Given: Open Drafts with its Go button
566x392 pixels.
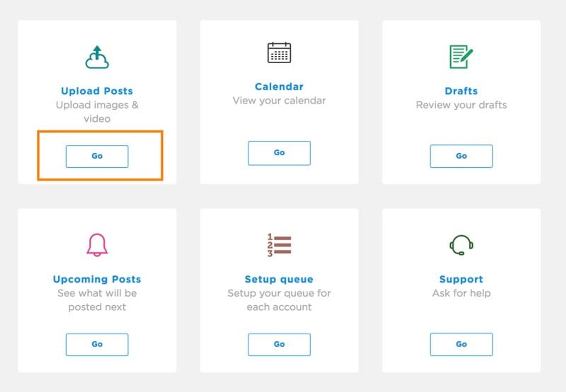Looking at the screenshot, I should coord(461,156).
